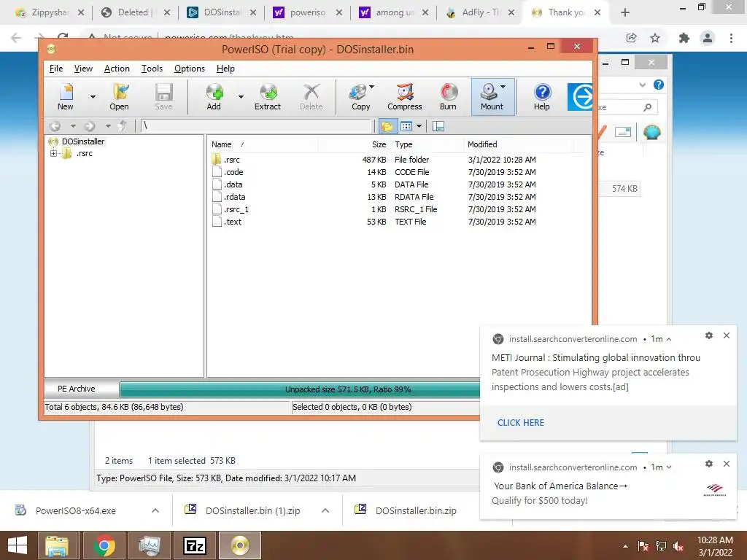This screenshot has height=560, width=747.
Task: Click the Compress toolbar icon
Action: (x=405, y=97)
